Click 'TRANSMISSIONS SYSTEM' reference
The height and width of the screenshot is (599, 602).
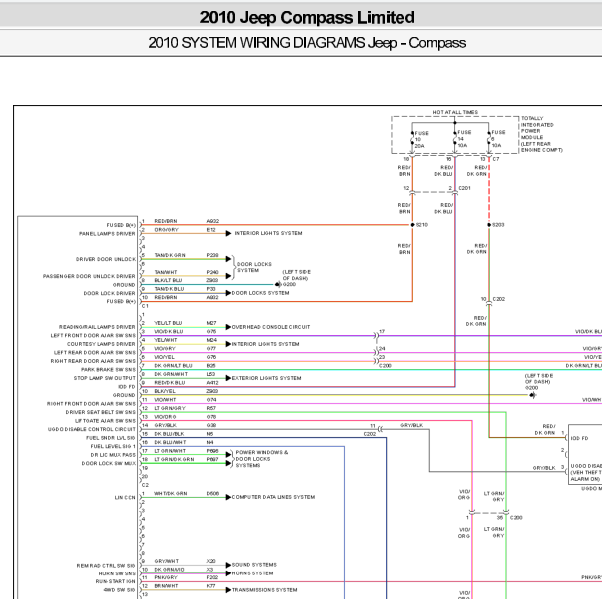point(265,590)
